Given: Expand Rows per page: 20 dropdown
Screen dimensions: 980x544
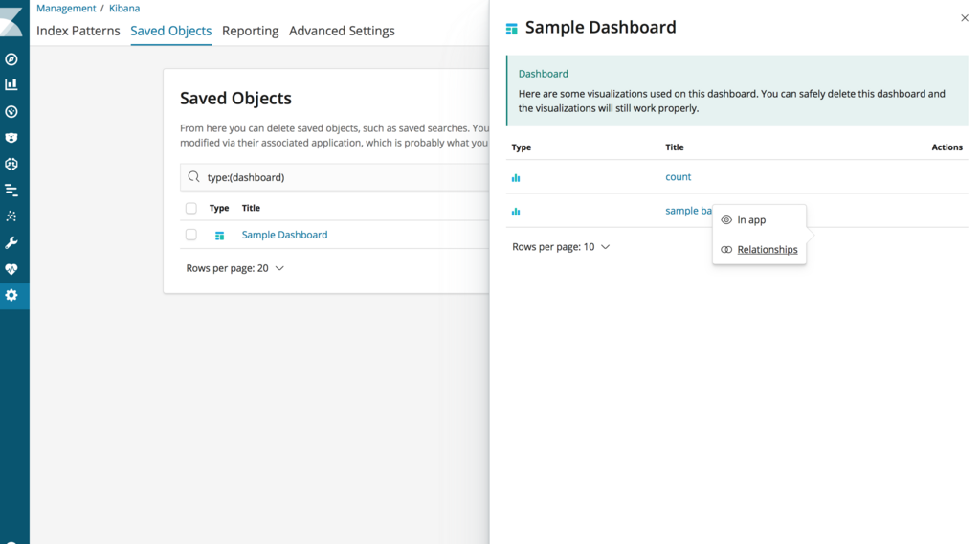Looking at the screenshot, I should tap(235, 268).
